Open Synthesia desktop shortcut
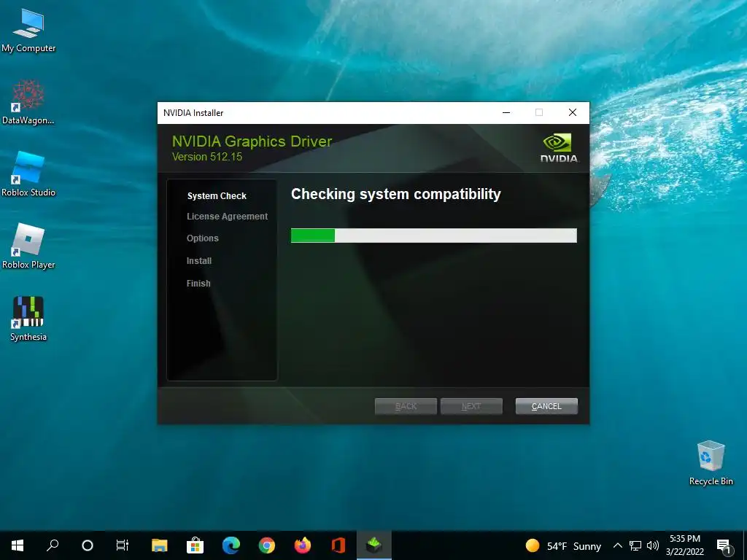Viewport: 747px width, 560px height. [x=28, y=319]
